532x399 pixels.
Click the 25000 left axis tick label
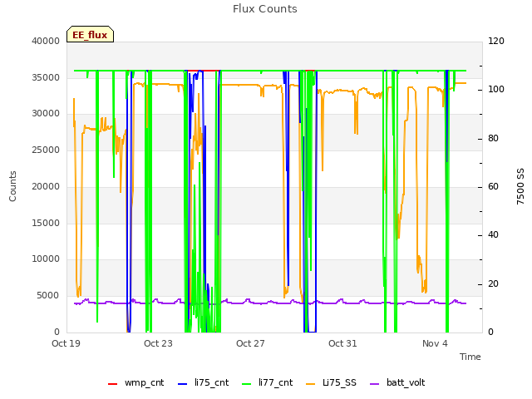46,150
